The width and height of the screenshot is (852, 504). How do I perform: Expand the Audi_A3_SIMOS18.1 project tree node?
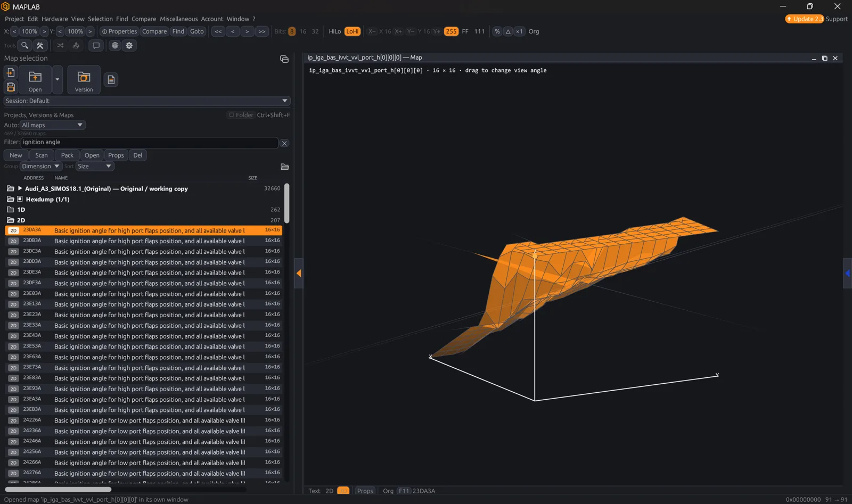click(20, 188)
